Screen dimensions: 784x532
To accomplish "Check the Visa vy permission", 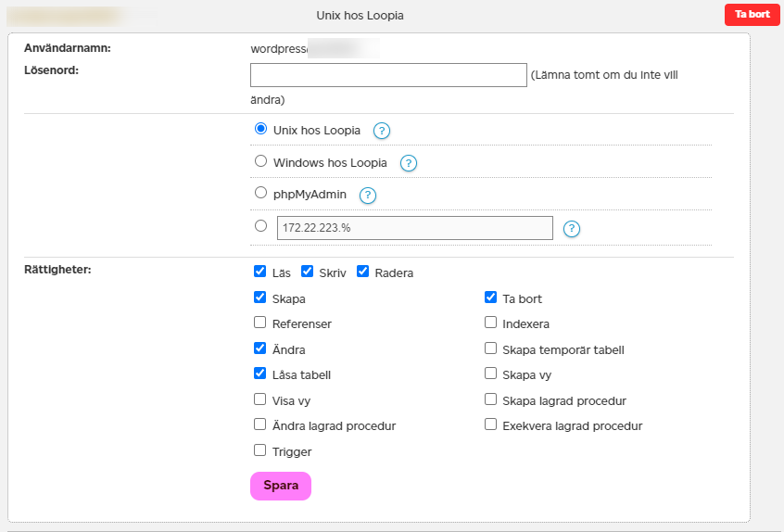I will coord(260,399).
